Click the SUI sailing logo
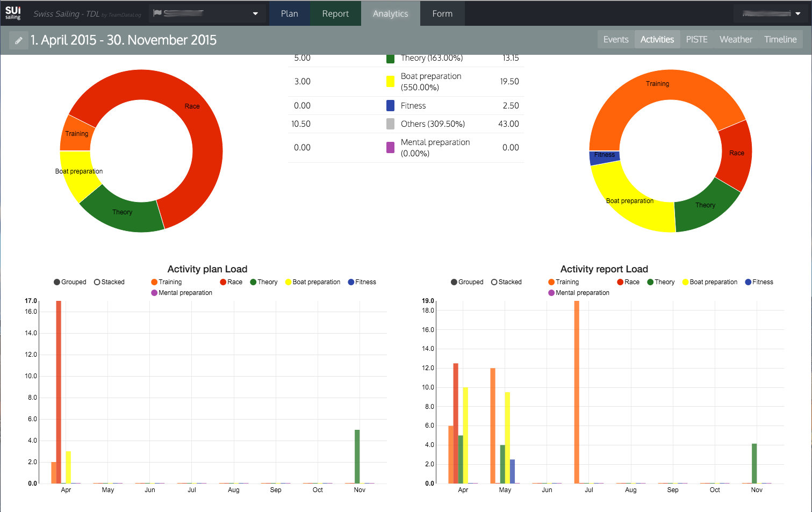 (13, 13)
